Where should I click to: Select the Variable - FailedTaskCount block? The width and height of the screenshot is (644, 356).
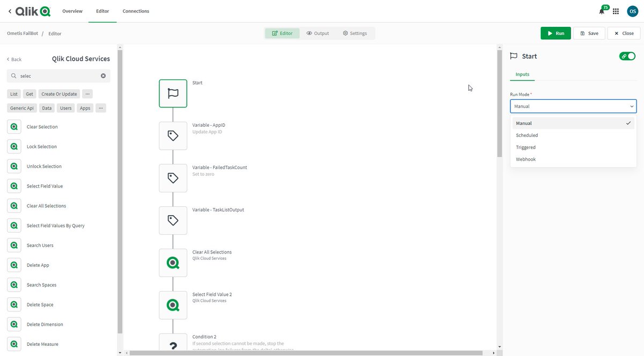click(x=173, y=178)
